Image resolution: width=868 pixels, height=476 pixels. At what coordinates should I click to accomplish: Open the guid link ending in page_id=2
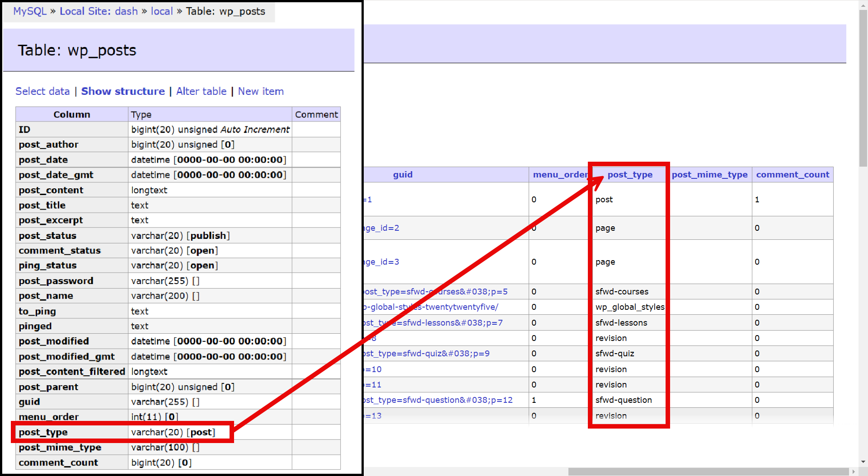382,228
